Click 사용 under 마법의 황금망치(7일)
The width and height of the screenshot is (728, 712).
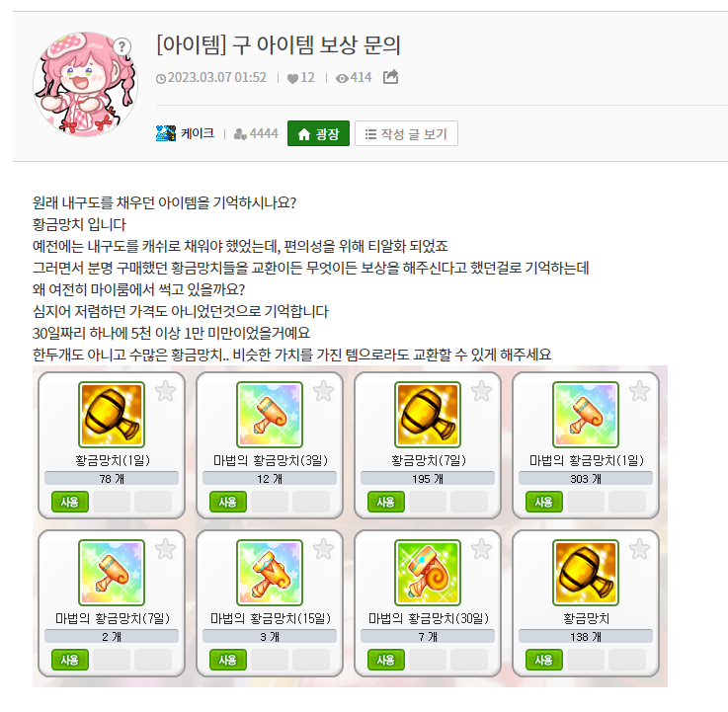pyautogui.click(x=70, y=660)
